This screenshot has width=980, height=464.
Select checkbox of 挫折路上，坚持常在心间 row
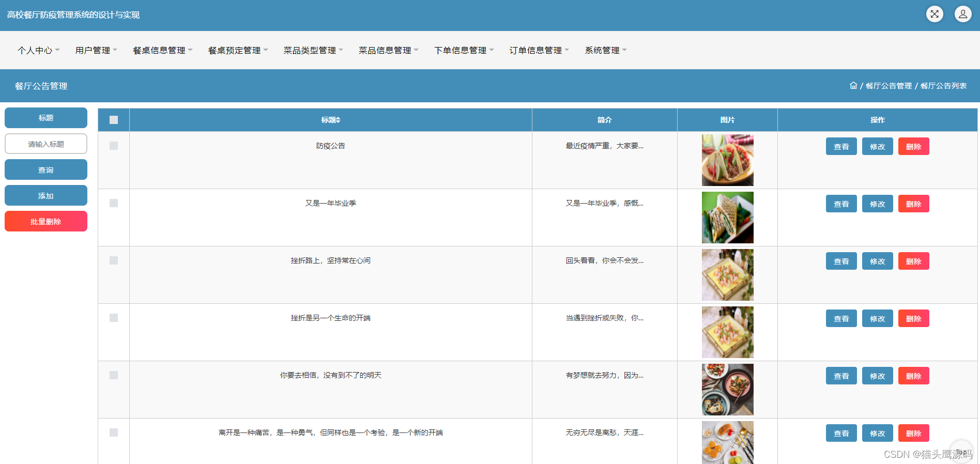pyautogui.click(x=114, y=260)
